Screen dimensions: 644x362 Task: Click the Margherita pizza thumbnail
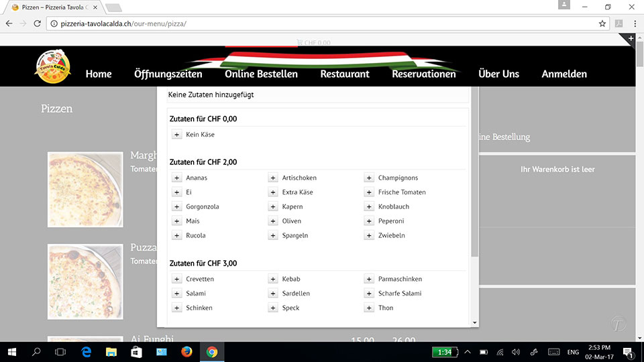coord(85,190)
